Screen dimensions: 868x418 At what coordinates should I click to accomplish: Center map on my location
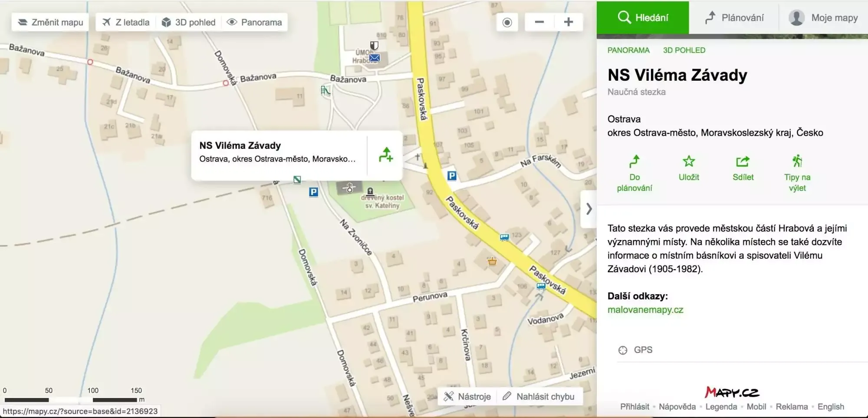point(507,22)
